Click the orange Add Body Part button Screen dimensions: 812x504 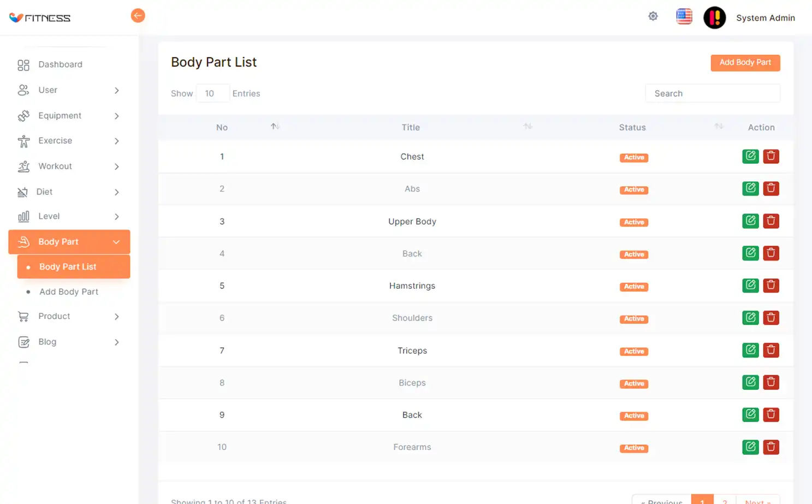[x=745, y=63]
